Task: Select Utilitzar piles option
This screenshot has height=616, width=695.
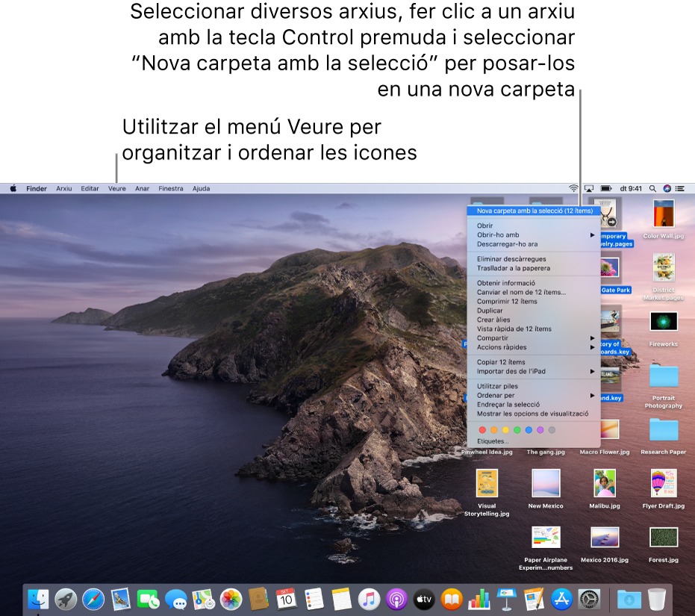Action: tap(534, 386)
